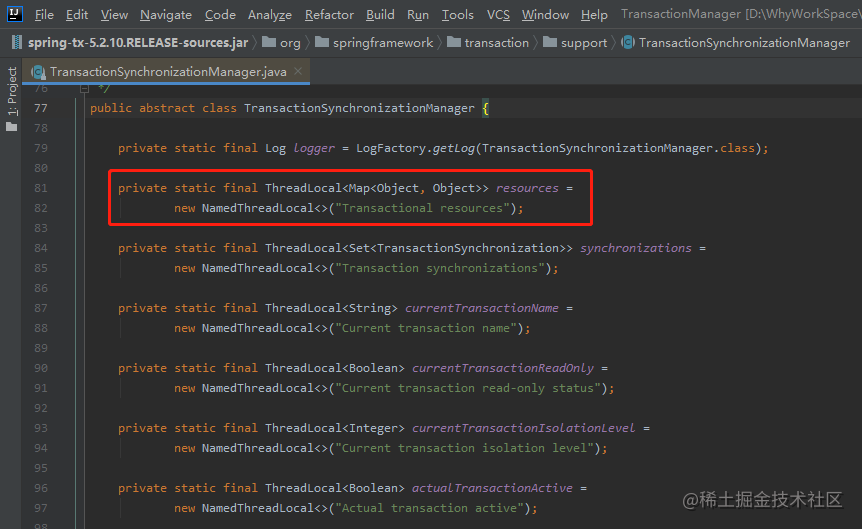Click the currentTransactionName field
862x529 pixels.
482,308
